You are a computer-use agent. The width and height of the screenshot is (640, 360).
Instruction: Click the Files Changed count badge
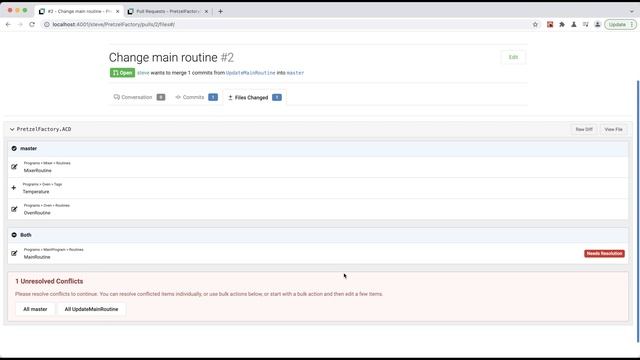pos(277,97)
